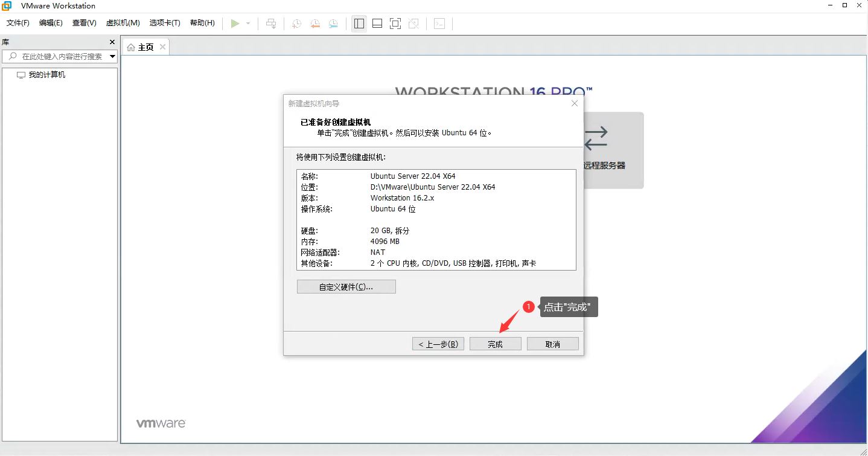The image size is (868, 456).
Task: Open the 选项卡(T) menu
Action: coord(165,23)
